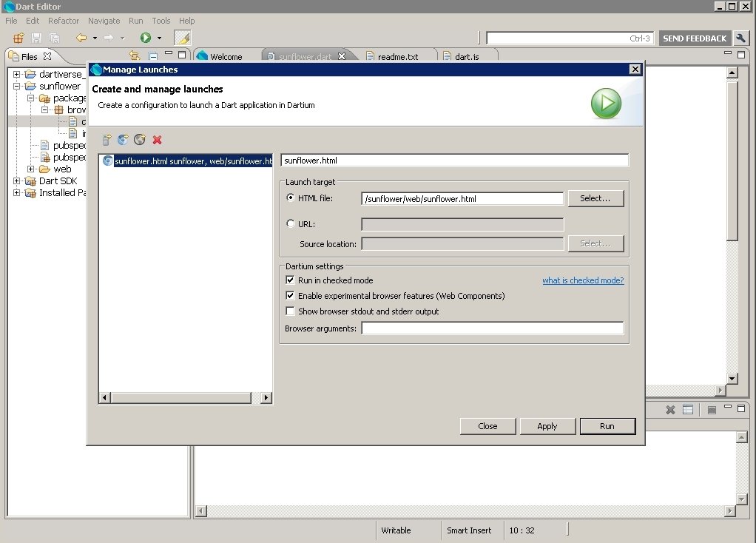
Task: Create new Dart command-line launch icon
Action: pos(107,140)
